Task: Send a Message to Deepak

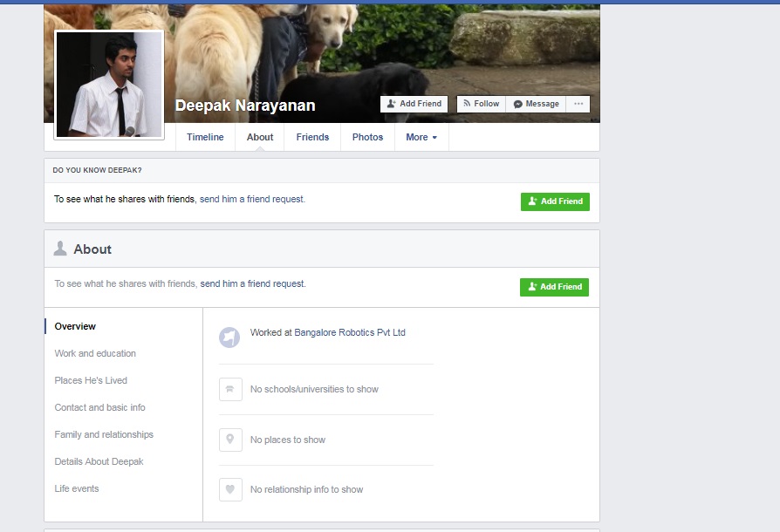Action: pyautogui.click(x=536, y=104)
